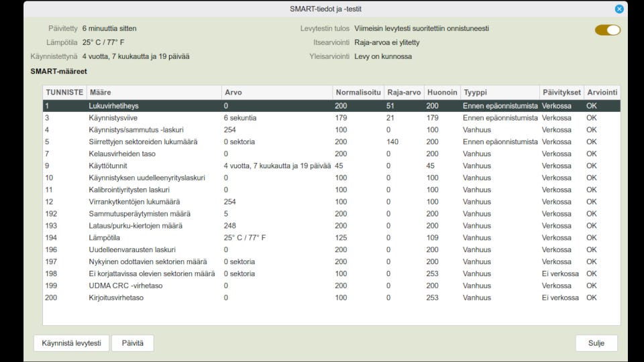Screen dimensions: 644x362
Task: Close the SMART-tiedot ja -testit dialog
Action: (619, 9)
